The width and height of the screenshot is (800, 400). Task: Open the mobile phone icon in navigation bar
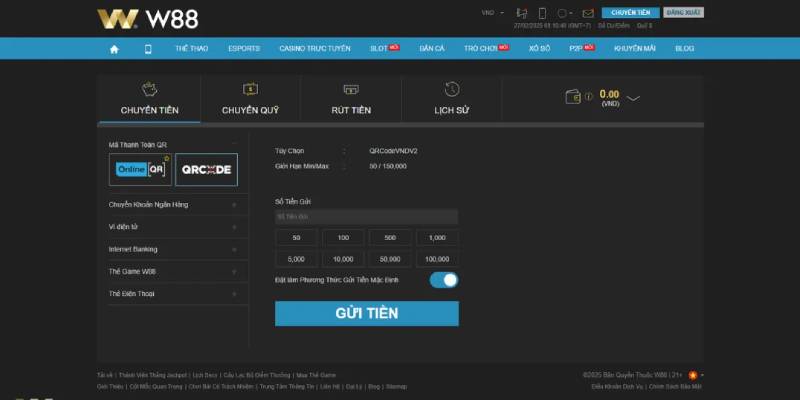click(x=148, y=49)
